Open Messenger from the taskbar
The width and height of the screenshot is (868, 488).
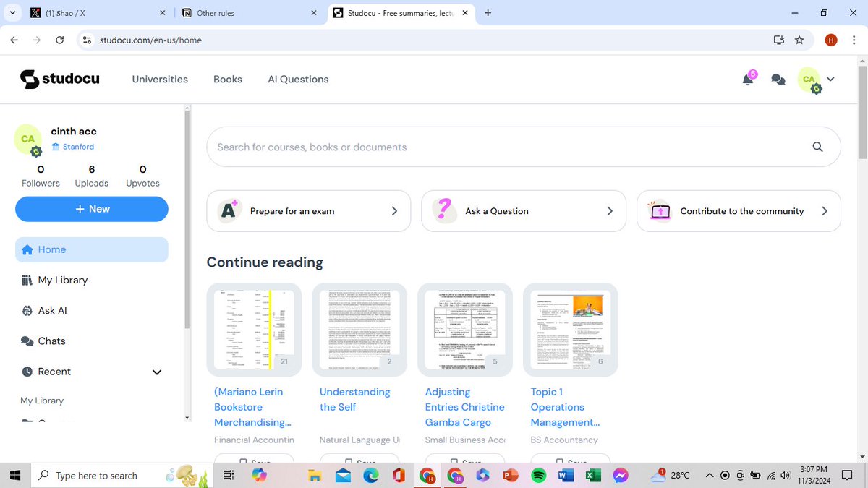(x=620, y=475)
